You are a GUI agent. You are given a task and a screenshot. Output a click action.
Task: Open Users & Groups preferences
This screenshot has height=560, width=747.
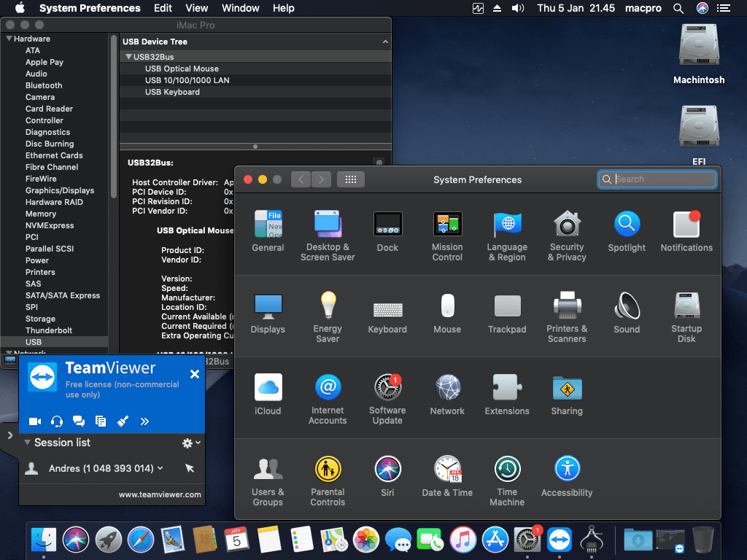[268, 481]
